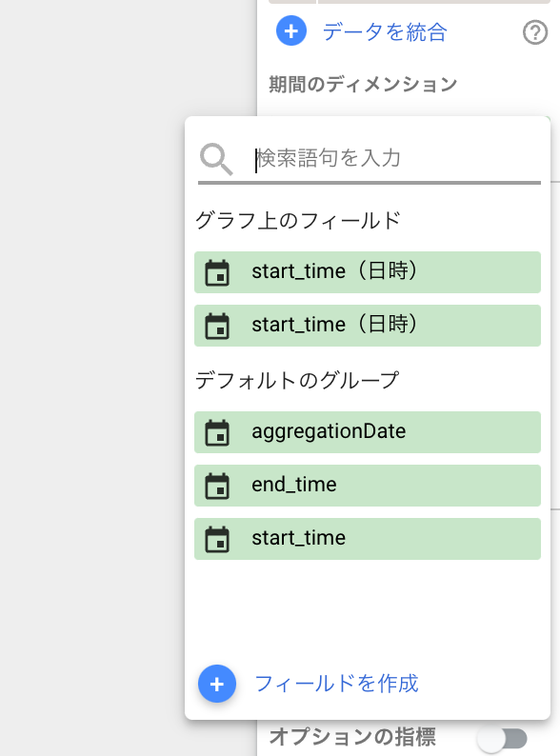Select the lower start_time（日時） field
560x756 pixels.
(368, 326)
